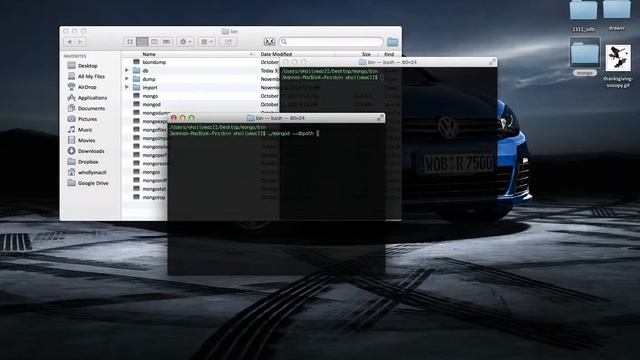Toggle fullscreen on front Terminal window

[380, 118]
